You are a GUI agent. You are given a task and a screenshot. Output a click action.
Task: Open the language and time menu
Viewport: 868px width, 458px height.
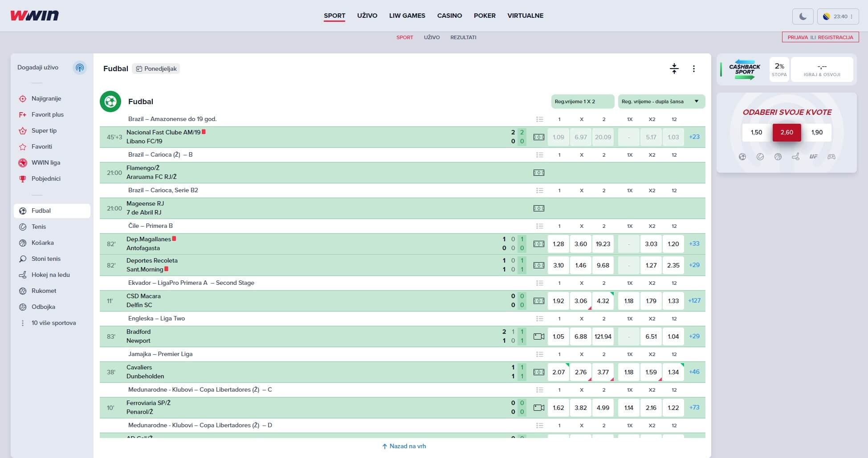837,16
